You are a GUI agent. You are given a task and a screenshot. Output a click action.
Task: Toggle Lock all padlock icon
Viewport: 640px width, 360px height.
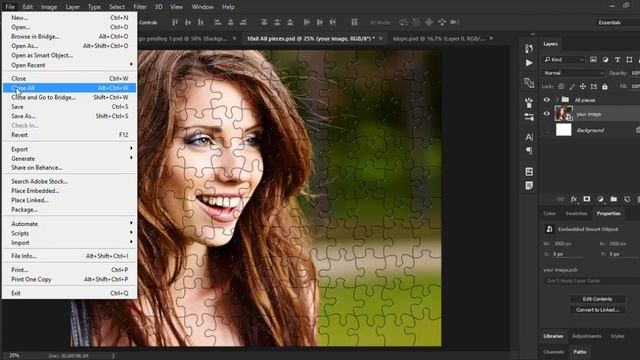pyautogui.click(x=604, y=87)
